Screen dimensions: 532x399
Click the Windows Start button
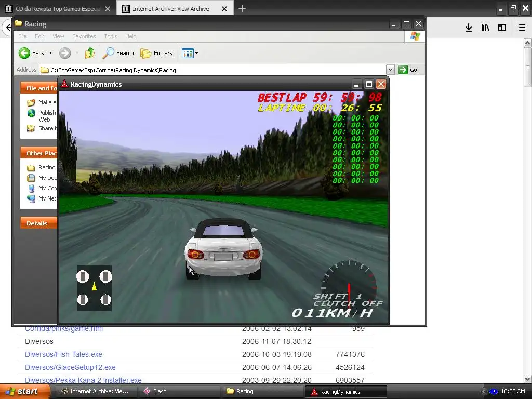25,392
